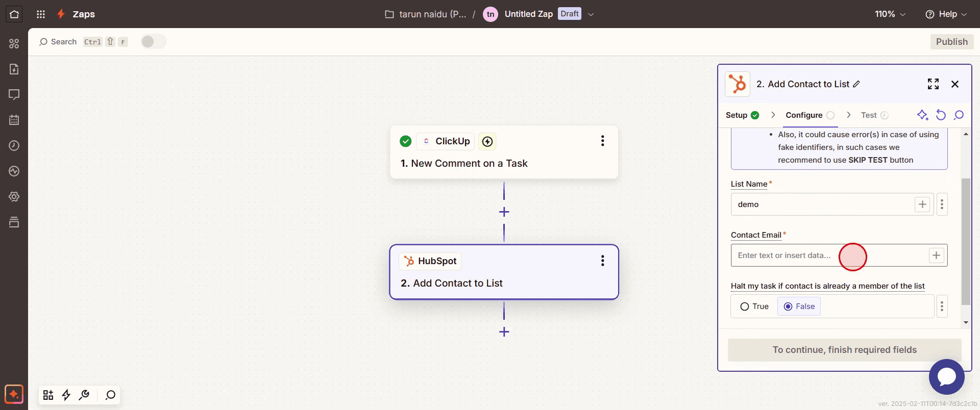The height and width of the screenshot is (410, 980).
Task: Click the Publish button
Action: pyautogui.click(x=951, y=42)
